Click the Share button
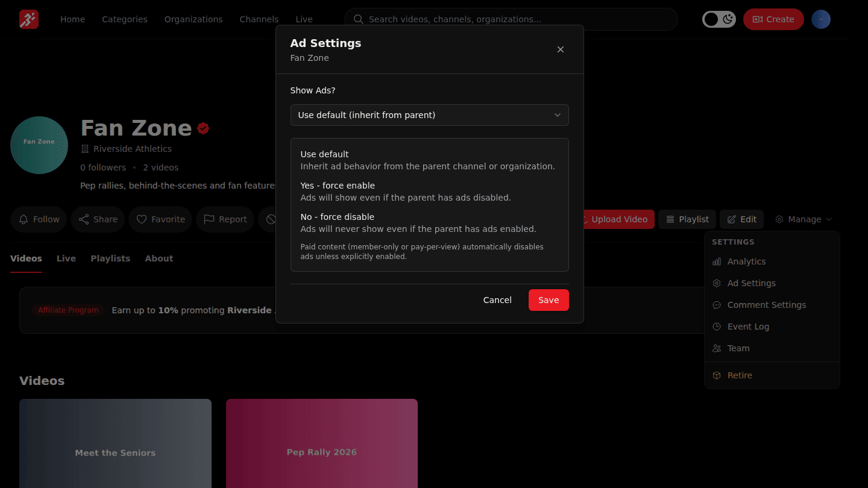Viewport: 868px width, 488px height. pos(98,219)
